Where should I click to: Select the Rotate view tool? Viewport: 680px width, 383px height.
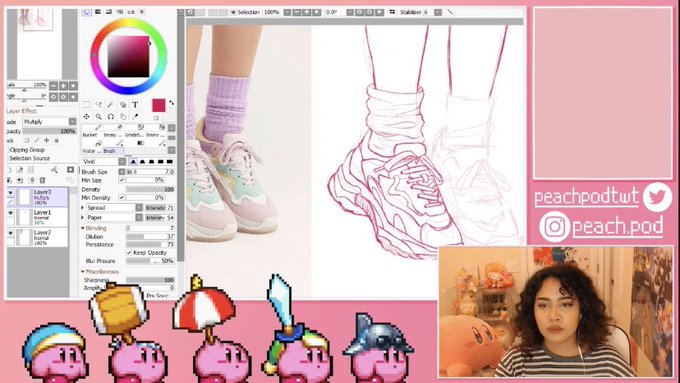[x=111, y=117]
